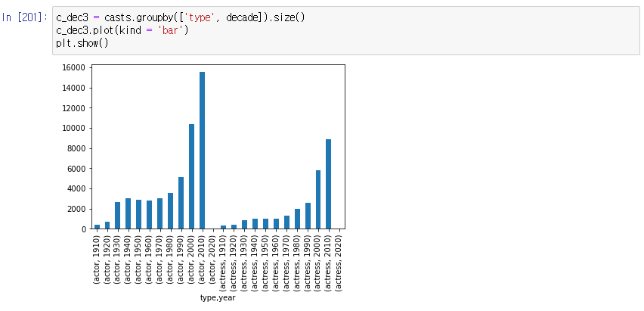Click the (actress, 2010) bar

(329, 184)
